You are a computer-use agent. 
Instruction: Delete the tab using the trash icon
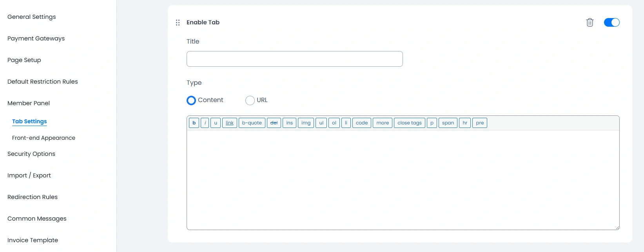pos(590,22)
